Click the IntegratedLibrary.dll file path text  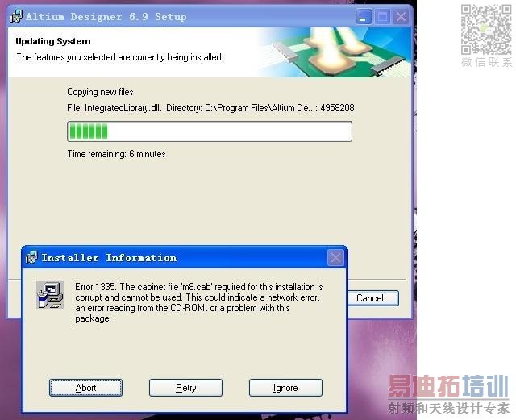click(210, 108)
